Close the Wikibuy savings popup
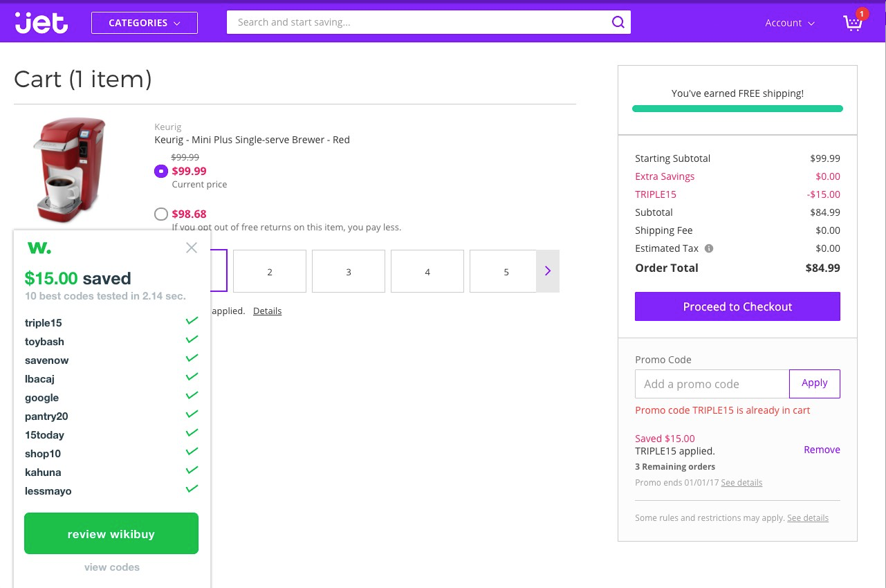886x588 pixels. (192, 248)
